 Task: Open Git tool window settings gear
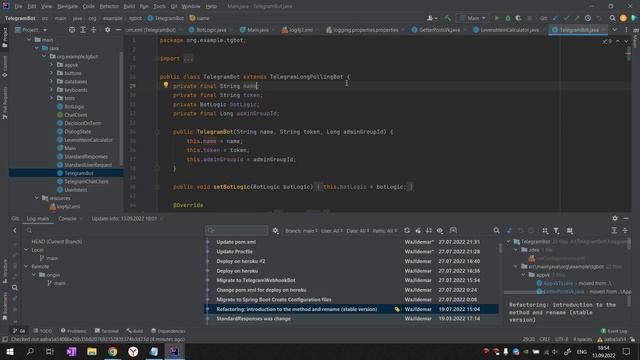[615, 218]
